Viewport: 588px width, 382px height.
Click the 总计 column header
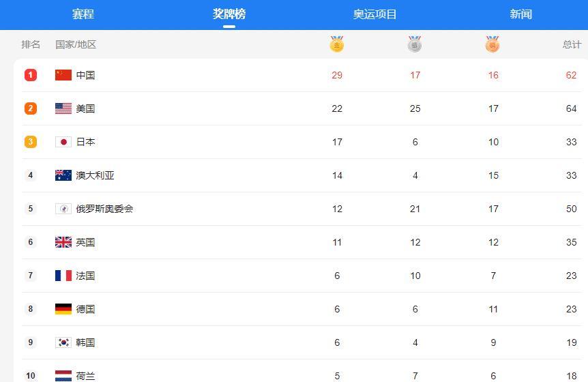click(572, 44)
